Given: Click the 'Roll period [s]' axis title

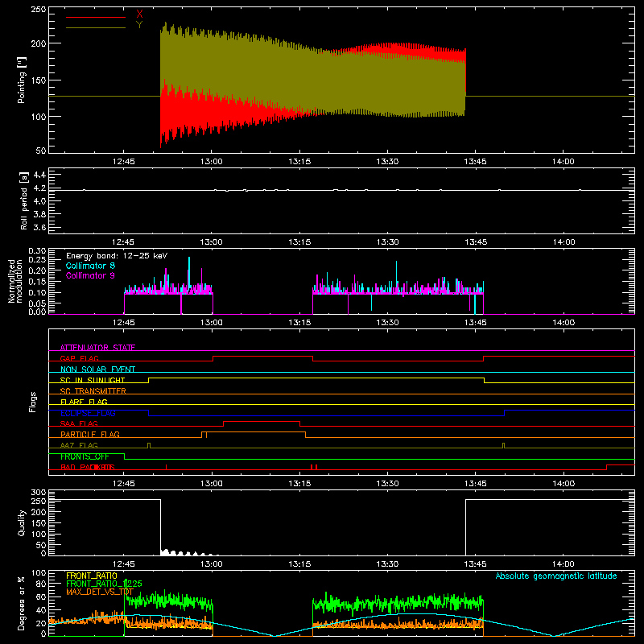Looking at the screenshot, I should (24, 200).
